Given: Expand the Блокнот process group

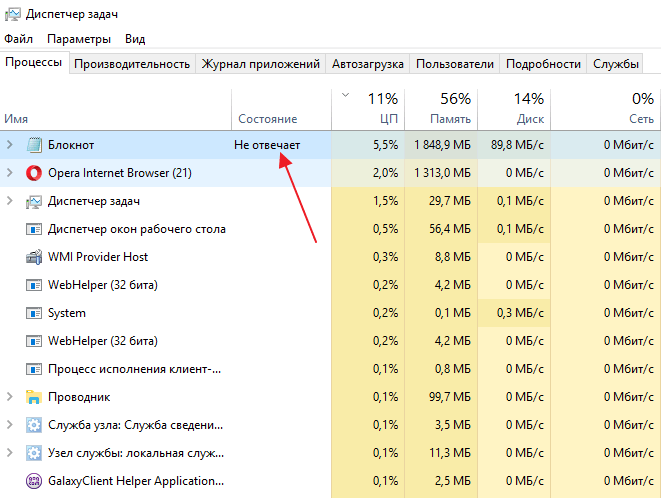Looking at the screenshot, I should [10, 145].
